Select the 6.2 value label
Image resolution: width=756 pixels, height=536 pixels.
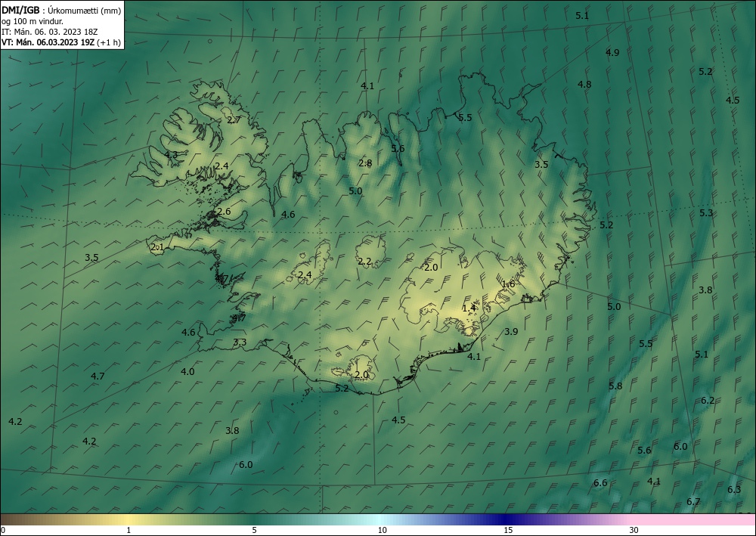tap(708, 401)
